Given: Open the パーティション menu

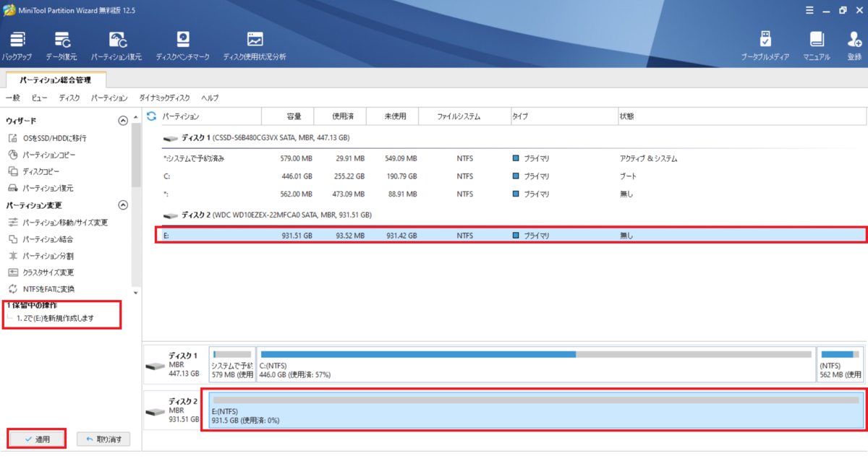Looking at the screenshot, I should click(109, 98).
